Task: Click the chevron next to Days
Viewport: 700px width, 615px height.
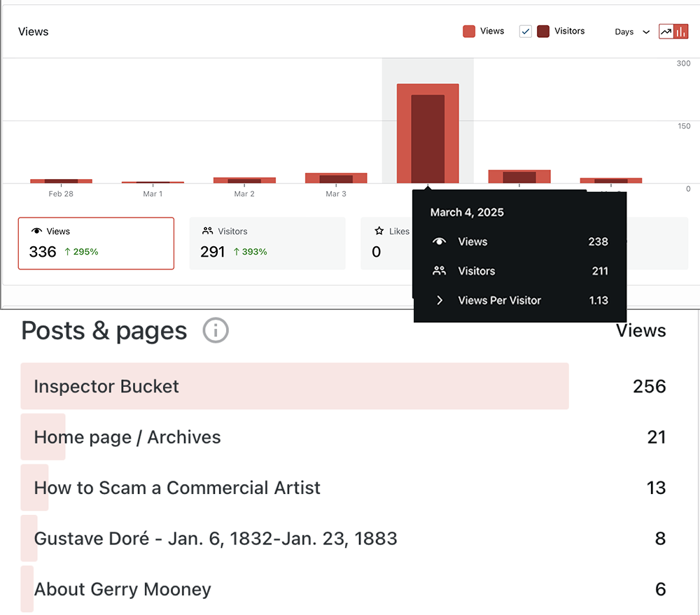Action: 646,32
